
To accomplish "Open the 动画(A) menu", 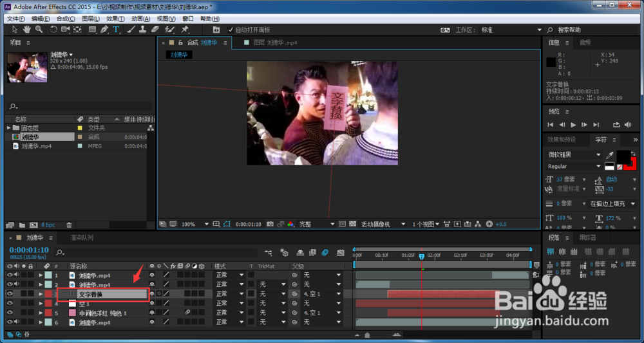I will 140,19.
